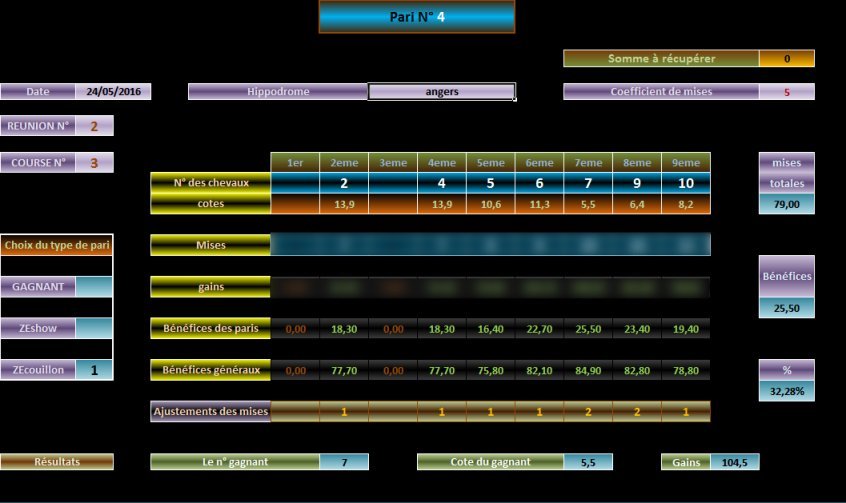This screenshot has height=503, width=846.
Task: Click the Coefficient de mises value cell
Action: pyautogui.click(x=786, y=92)
